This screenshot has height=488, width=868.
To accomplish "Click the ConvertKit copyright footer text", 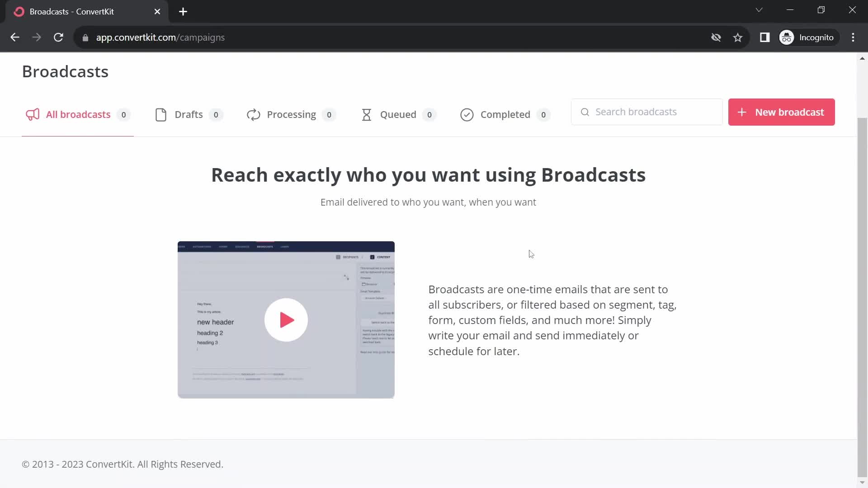I will click(x=123, y=465).
